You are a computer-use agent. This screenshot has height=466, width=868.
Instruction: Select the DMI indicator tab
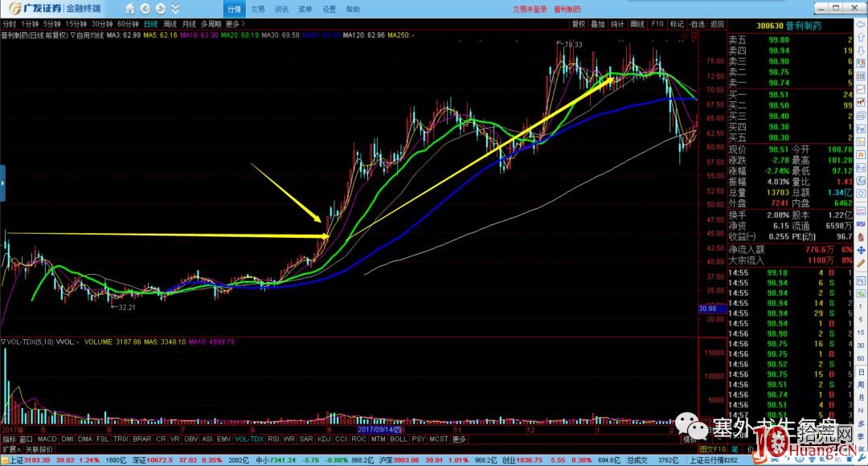click(x=68, y=439)
